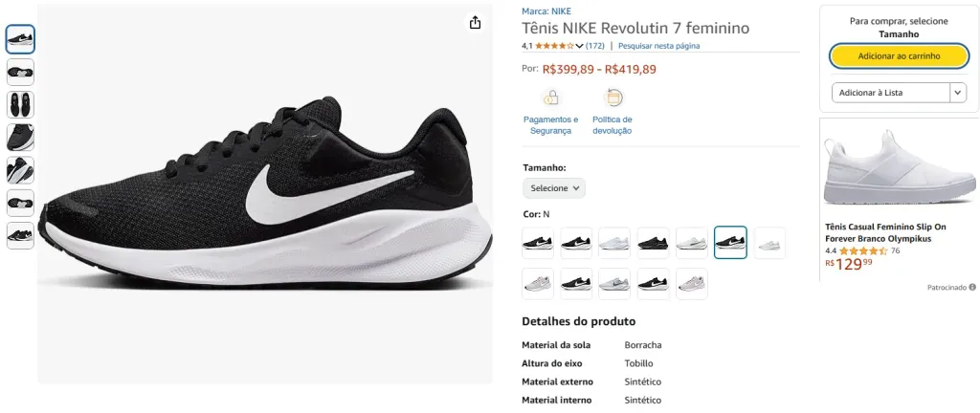This screenshot has width=980, height=413.
Task: Select the first color swatch in the top row
Action: point(538,243)
